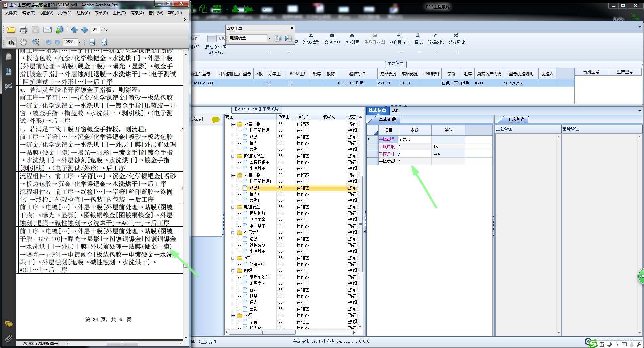Click the globe upload icon in Acrobat
The image size is (644, 348).
(x=59, y=30)
